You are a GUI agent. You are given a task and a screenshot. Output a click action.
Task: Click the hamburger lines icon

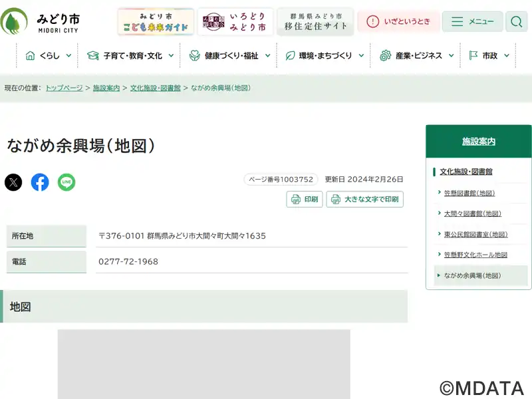coord(457,21)
